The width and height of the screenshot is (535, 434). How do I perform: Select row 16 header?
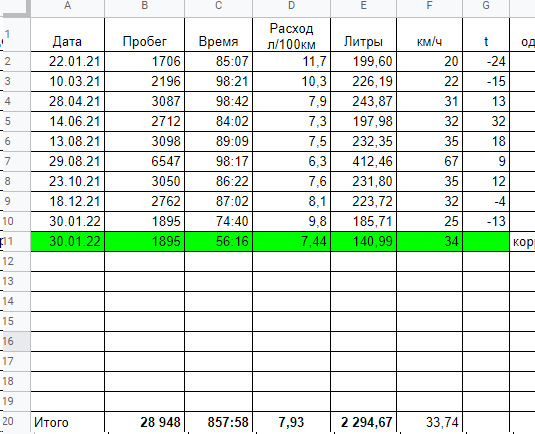[x=15, y=341]
